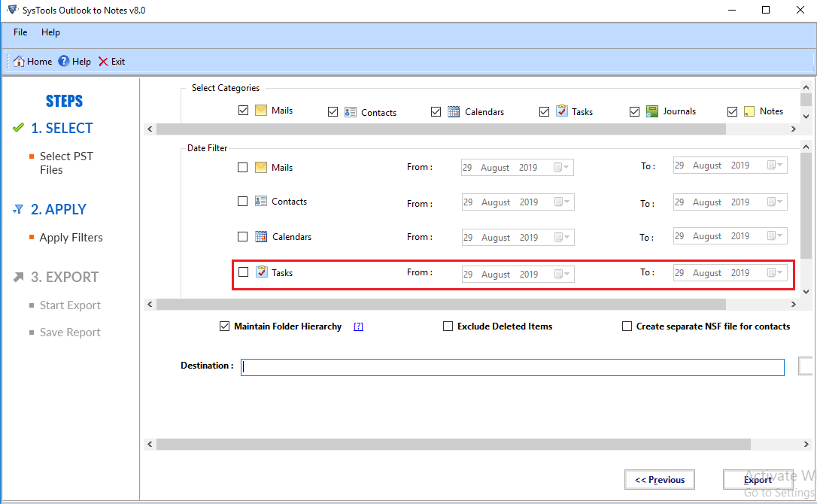Uncheck the Tasks category checkbox
The height and width of the screenshot is (504, 817).
(x=545, y=112)
